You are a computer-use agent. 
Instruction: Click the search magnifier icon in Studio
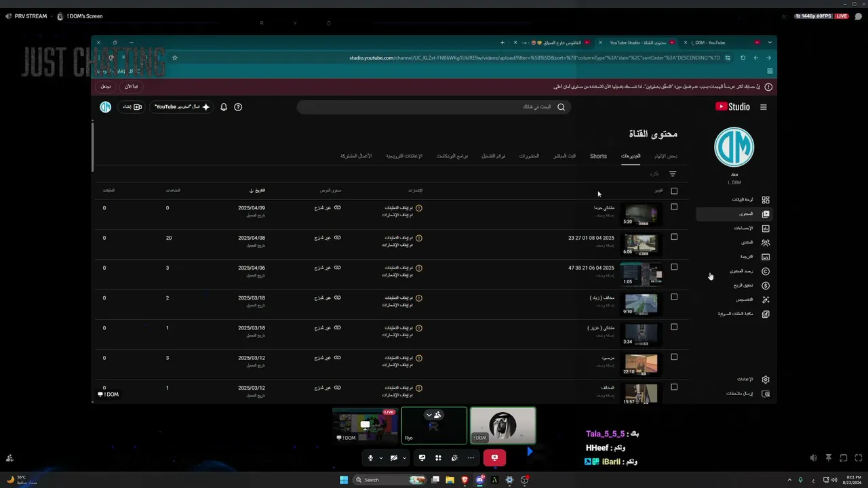click(x=561, y=107)
